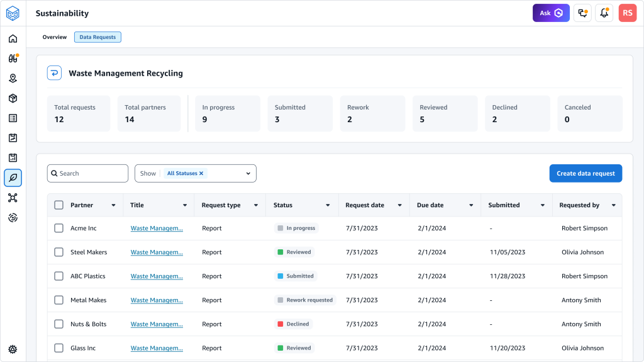Click the RS user avatar
The image size is (644, 362).
tap(627, 13)
